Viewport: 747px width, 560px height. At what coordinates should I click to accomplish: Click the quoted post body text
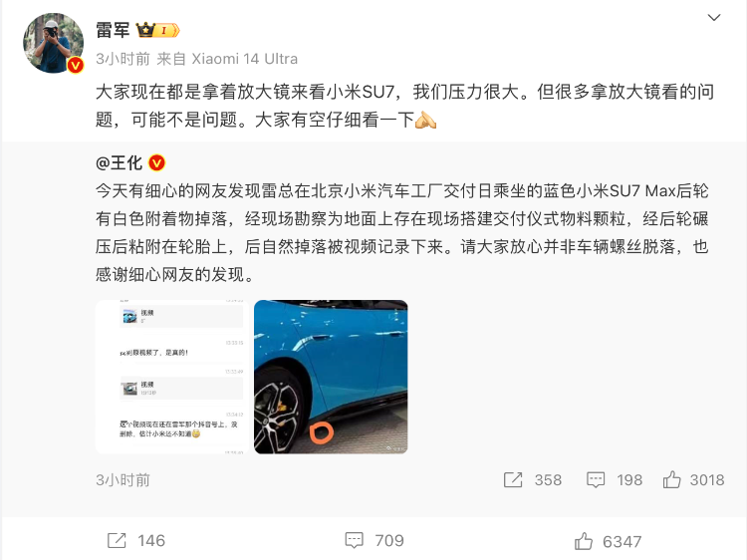(x=402, y=232)
